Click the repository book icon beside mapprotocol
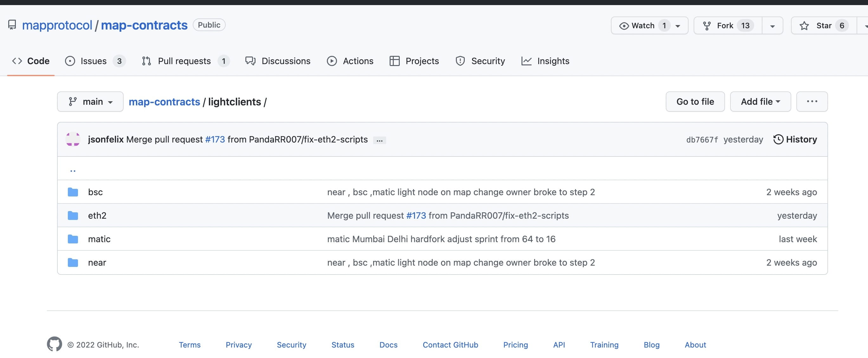868x358 pixels. click(x=12, y=25)
